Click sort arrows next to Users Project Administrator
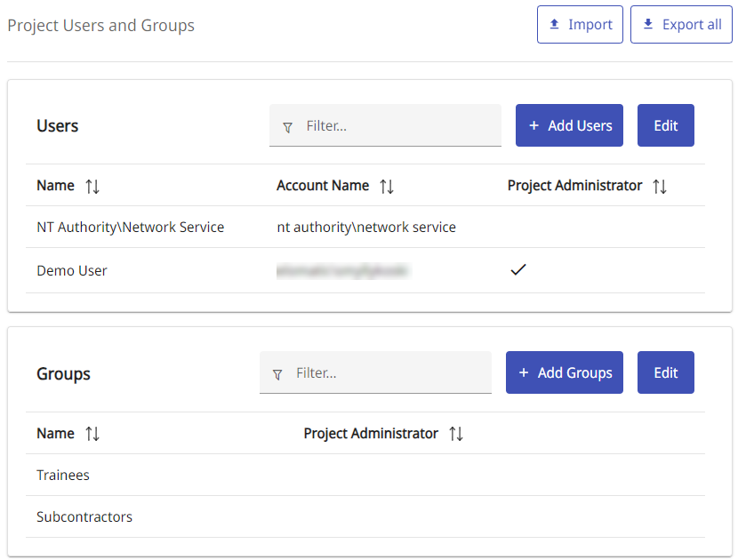Viewport: 738px width, 560px height. click(659, 186)
